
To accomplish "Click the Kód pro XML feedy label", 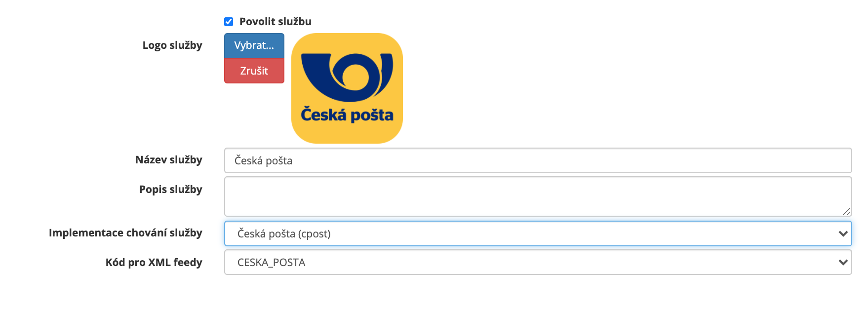I will 154,263.
